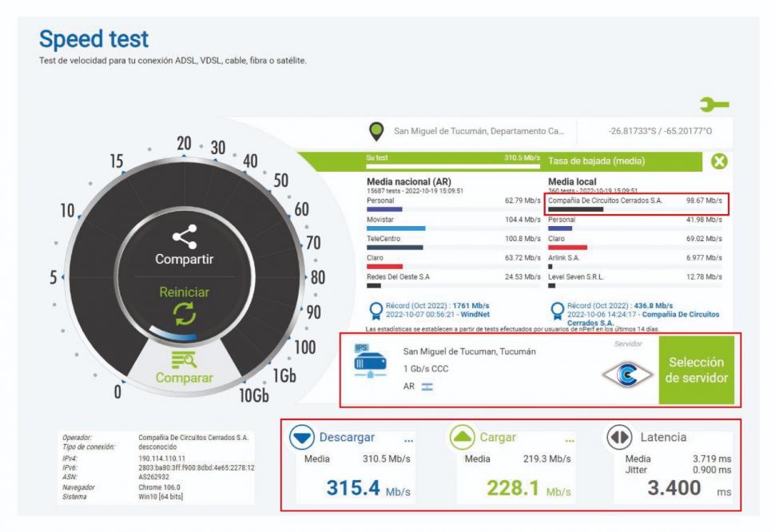Click the green Cargar up-arrow icon

pos(463,438)
